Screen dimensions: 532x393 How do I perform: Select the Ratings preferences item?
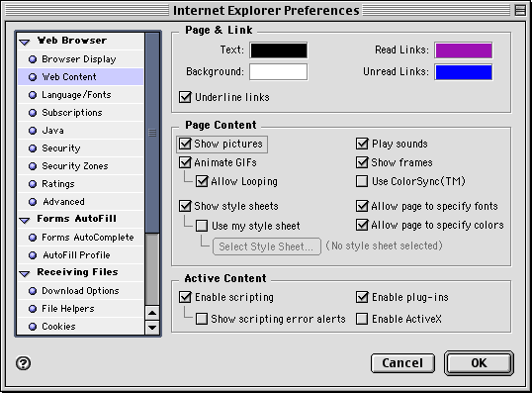[81, 184]
